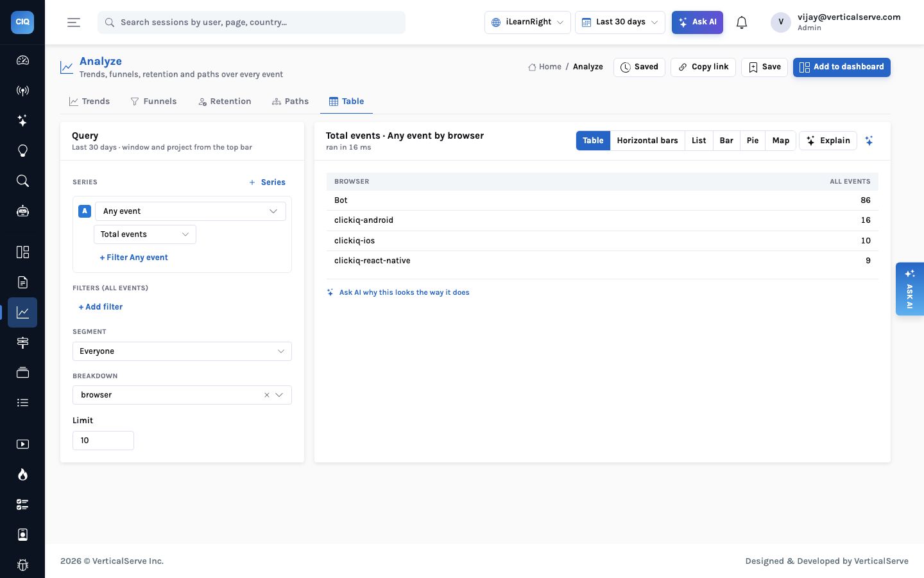The width and height of the screenshot is (924, 578).
Task: Open the live broadcast antenna icon in sidebar
Action: pyautogui.click(x=22, y=91)
